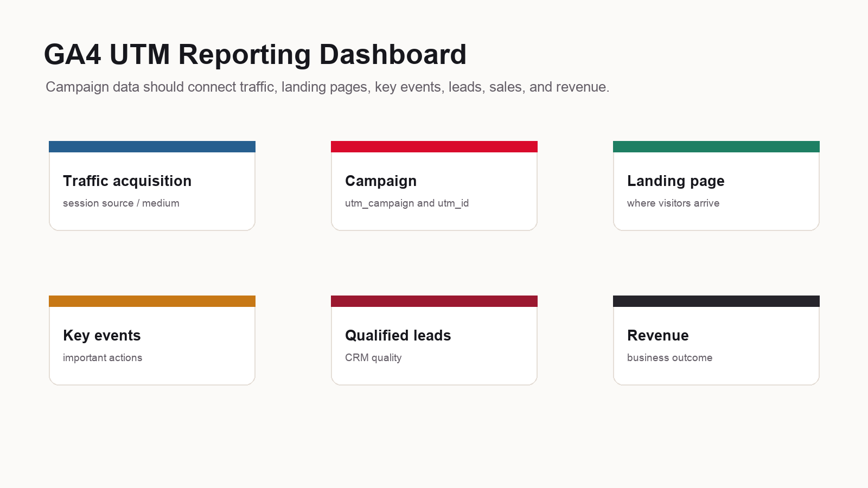The width and height of the screenshot is (868, 488).
Task: Open the "Key events" card title
Action: [x=102, y=336]
